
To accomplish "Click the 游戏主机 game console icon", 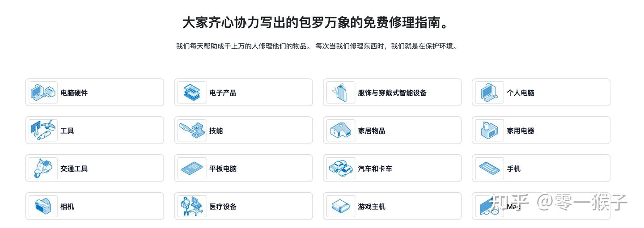I will tap(341, 207).
